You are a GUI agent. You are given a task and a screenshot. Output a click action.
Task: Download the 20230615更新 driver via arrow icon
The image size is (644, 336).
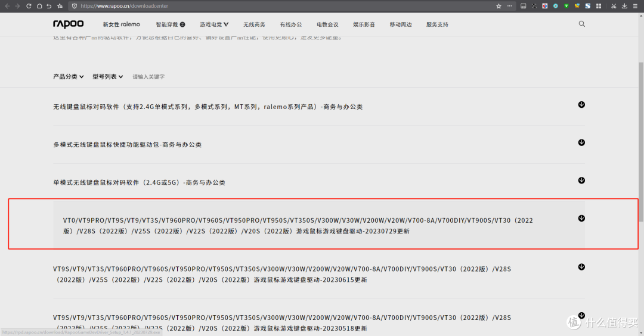tap(581, 267)
